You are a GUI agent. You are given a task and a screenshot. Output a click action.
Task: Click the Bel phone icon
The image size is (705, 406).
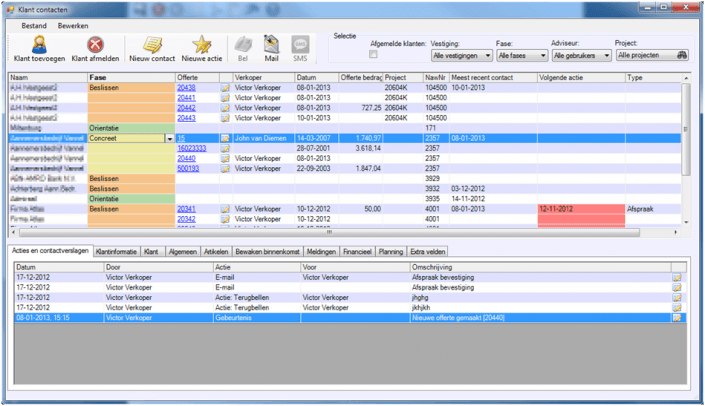[x=243, y=44]
